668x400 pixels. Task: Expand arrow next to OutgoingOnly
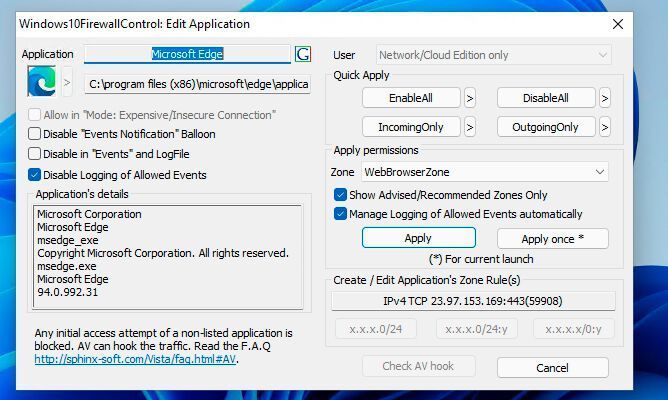coord(605,127)
